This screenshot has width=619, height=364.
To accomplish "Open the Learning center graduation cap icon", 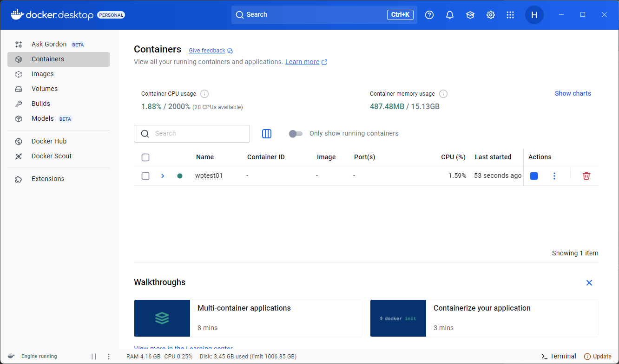I will (470, 15).
